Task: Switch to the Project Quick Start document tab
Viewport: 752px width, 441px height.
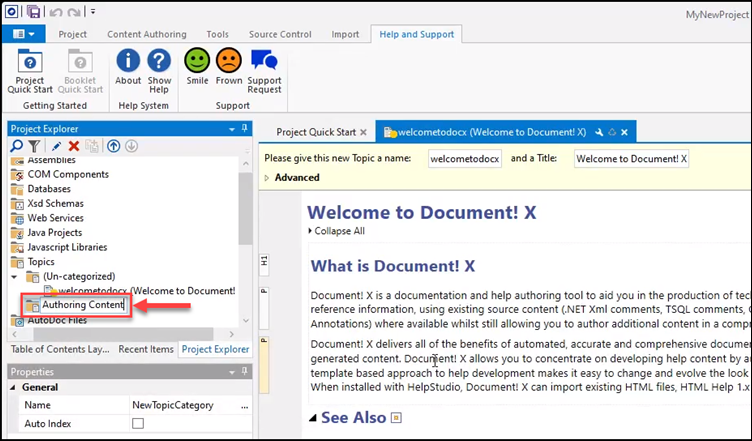Action: point(315,132)
